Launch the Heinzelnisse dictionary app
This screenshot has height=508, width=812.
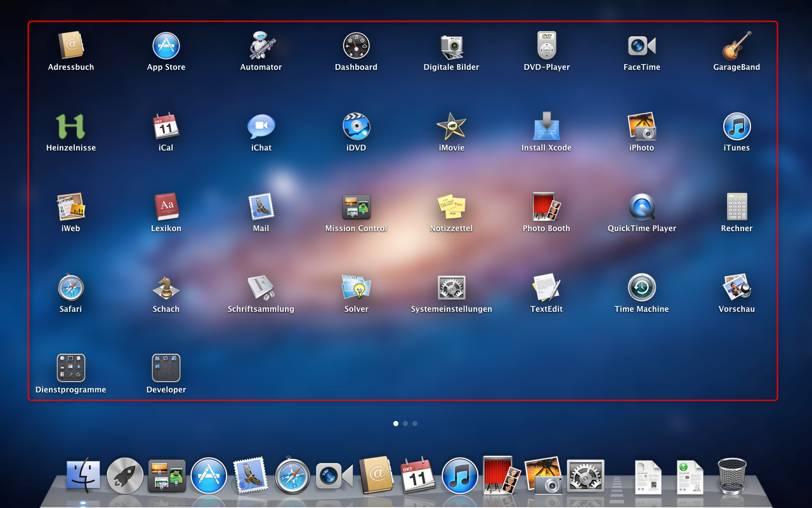coord(70,126)
